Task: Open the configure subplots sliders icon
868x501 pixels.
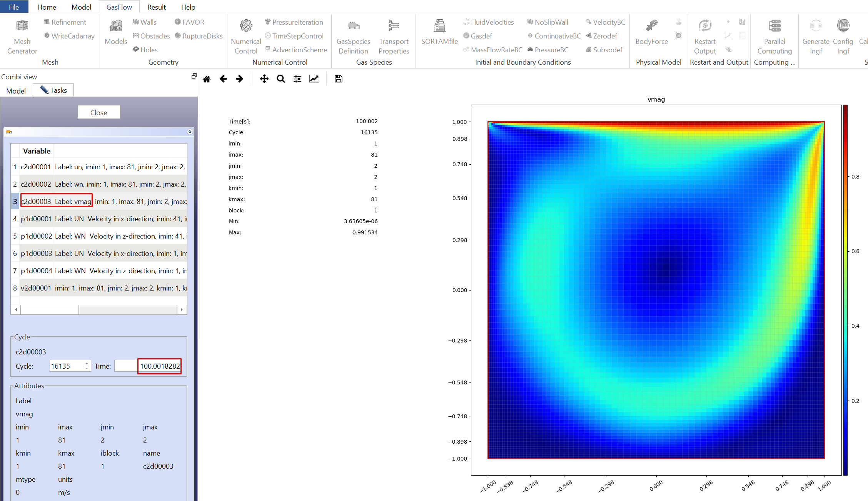Action: (297, 79)
